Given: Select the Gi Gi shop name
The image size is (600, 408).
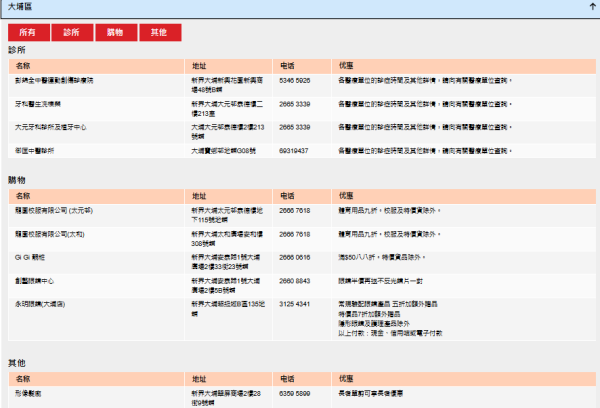Looking at the screenshot, I should point(30,257).
